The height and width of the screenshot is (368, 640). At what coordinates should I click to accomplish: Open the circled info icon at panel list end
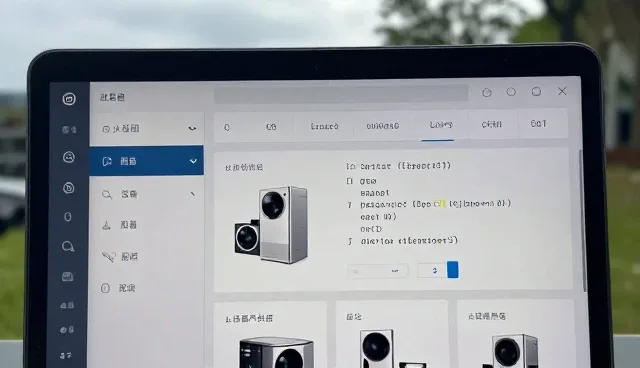[x=105, y=288]
